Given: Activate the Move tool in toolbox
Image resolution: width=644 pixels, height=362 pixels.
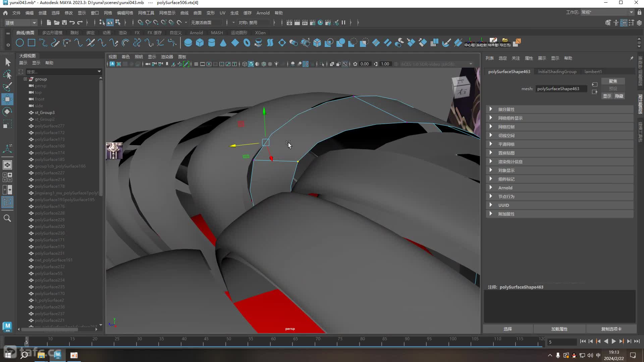Looking at the screenshot, I should (7, 99).
